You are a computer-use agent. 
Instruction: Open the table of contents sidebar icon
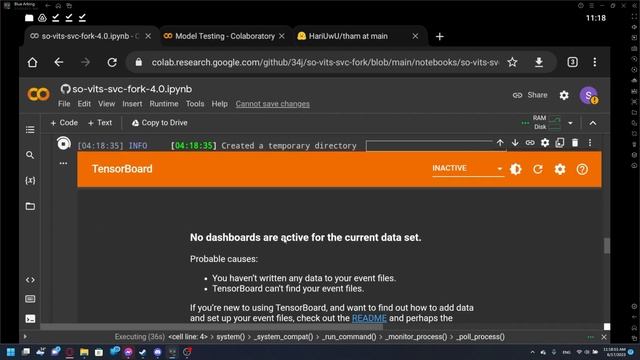[x=30, y=130]
